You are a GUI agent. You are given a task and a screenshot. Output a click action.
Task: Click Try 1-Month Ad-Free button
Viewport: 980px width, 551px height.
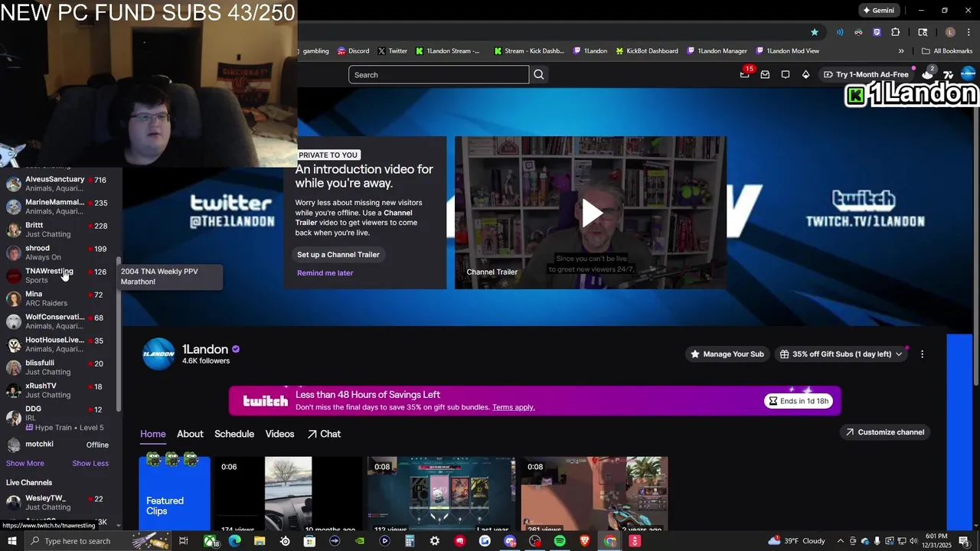coord(866,75)
